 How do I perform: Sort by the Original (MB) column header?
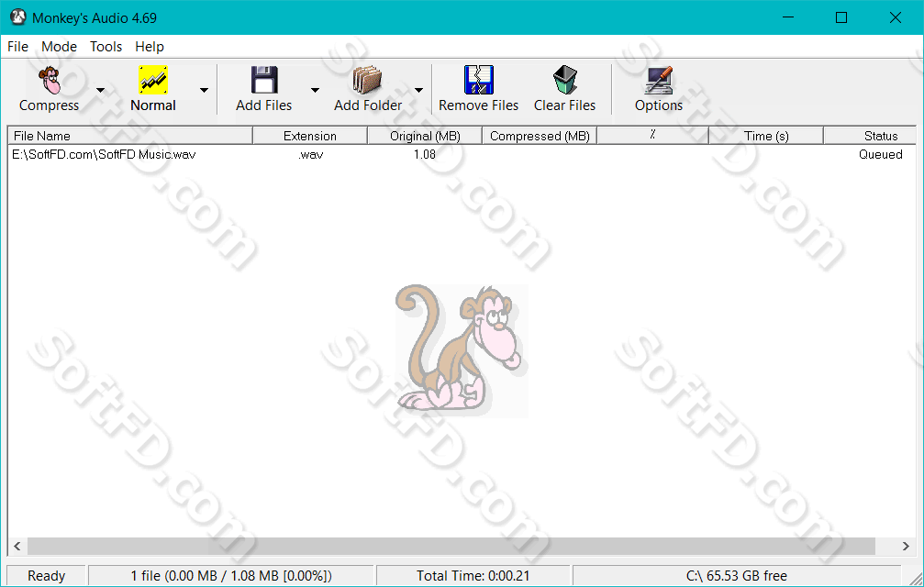pos(425,136)
